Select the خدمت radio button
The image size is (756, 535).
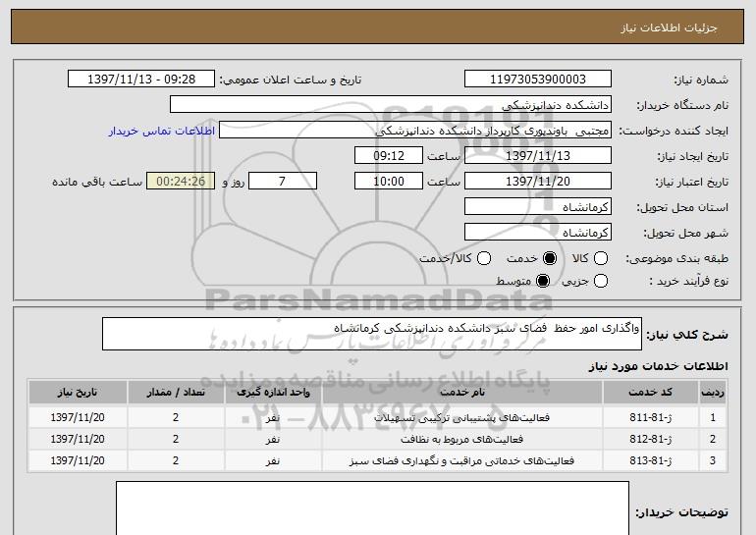tap(550, 258)
